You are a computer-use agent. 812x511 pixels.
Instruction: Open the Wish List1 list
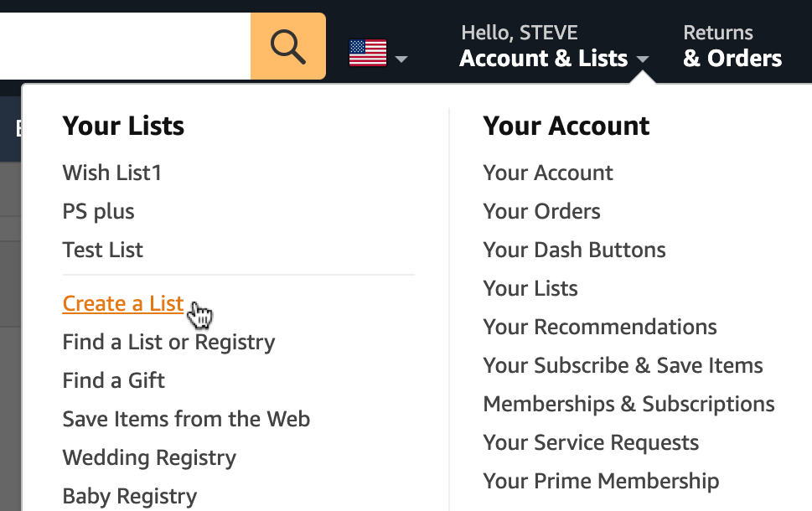[x=111, y=173]
